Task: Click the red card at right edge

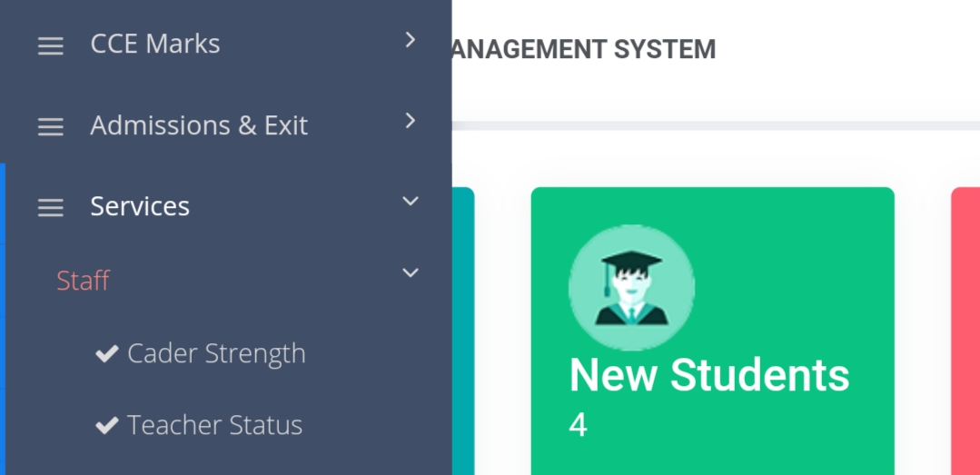Action: [x=965, y=332]
